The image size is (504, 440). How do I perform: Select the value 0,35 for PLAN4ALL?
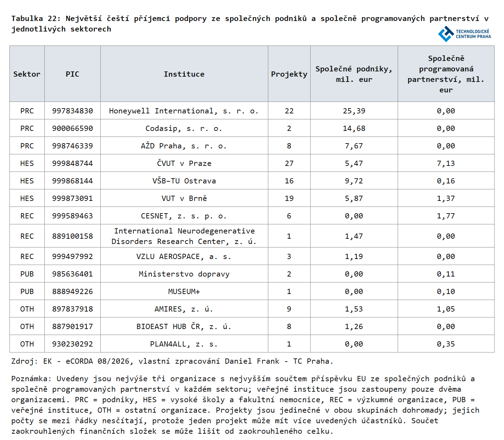click(446, 344)
